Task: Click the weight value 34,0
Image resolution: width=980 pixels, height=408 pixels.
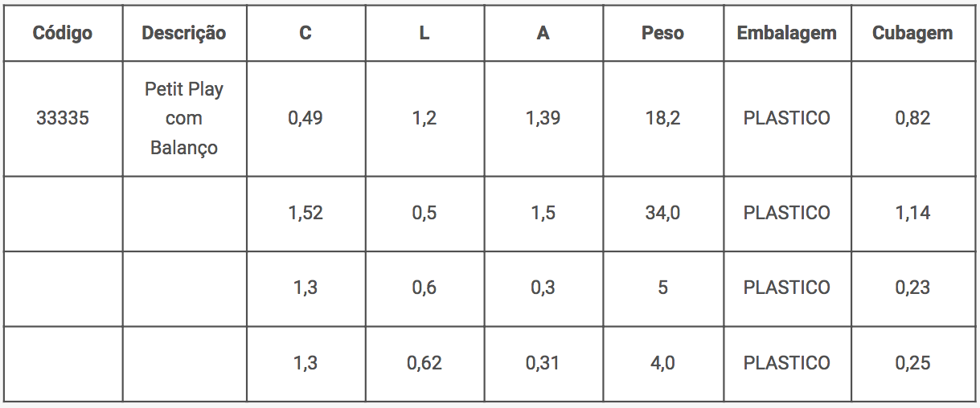Action: 662,213
